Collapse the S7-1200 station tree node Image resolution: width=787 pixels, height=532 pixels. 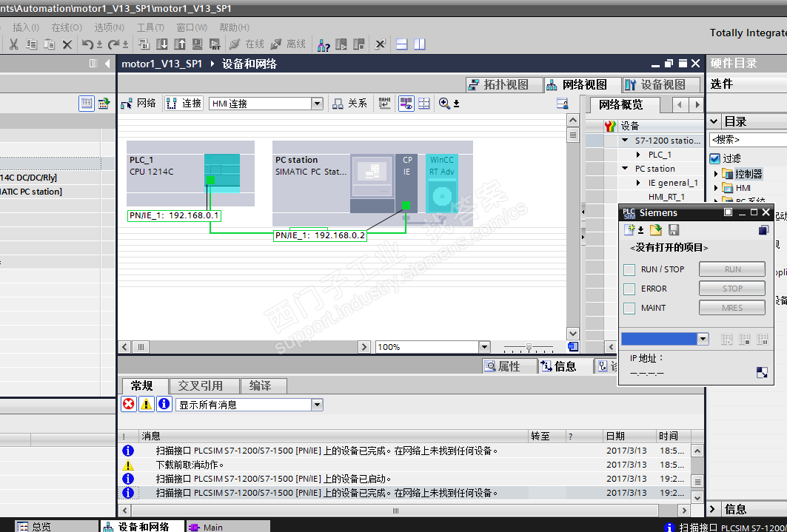tap(625, 141)
